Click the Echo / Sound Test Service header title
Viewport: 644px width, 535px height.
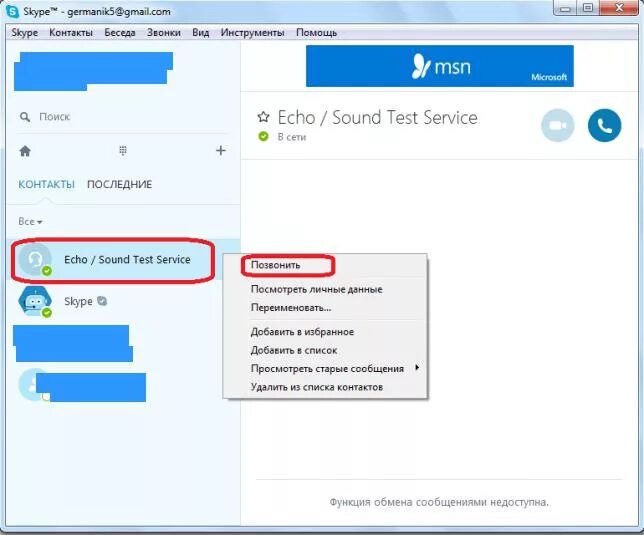click(377, 117)
